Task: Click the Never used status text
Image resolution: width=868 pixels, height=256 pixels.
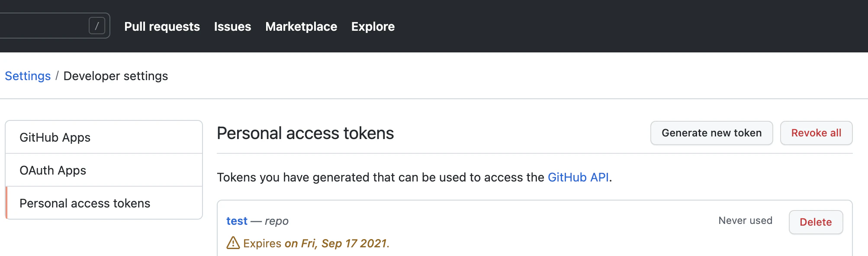Action: coord(745,220)
